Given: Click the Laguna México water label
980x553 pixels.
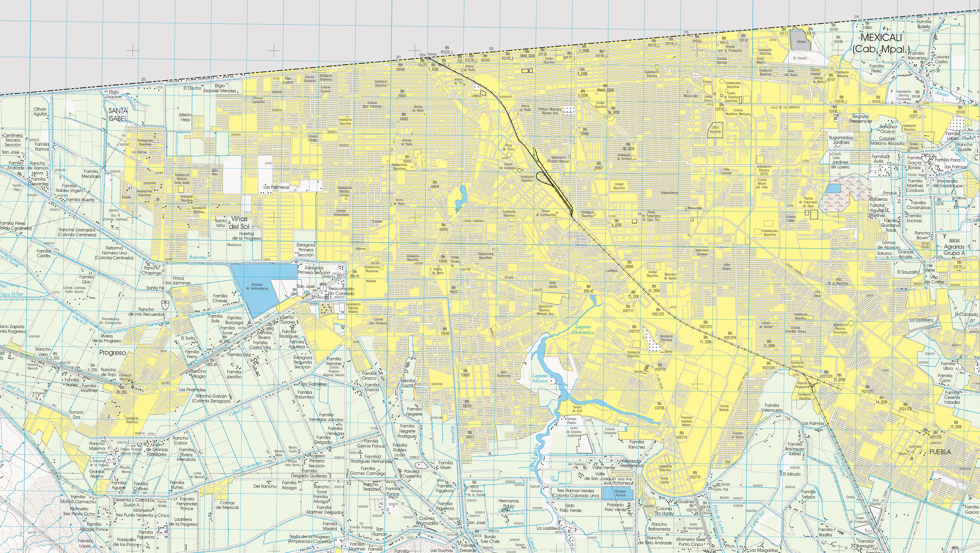Looking at the screenshot, I should 540,378.
